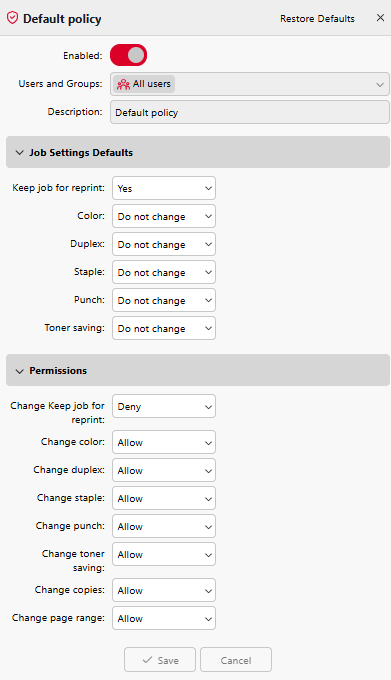Viewport: 391px width, 680px height.
Task: Click the Cancel button
Action: (x=236, y=660)
